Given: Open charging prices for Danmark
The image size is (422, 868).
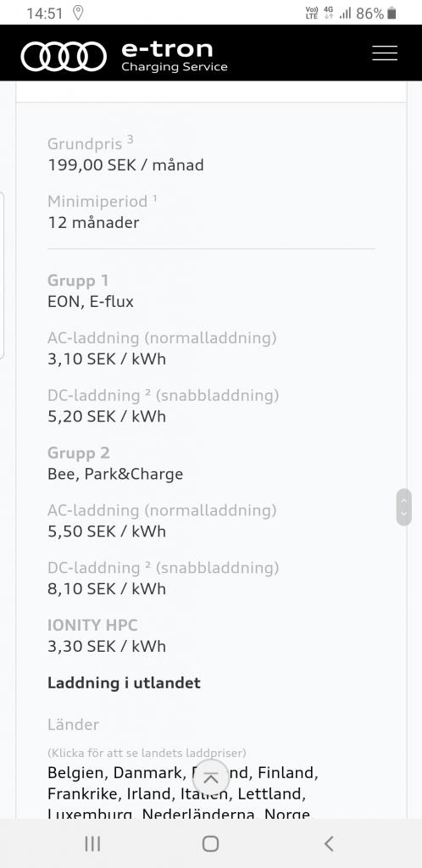Looking at the screenshot, I should click(x=147, y=772).
